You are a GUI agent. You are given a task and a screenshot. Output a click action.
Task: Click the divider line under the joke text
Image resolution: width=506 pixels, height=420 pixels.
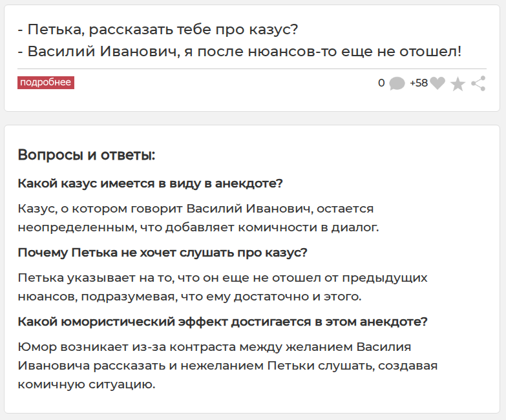coord(252,68)
